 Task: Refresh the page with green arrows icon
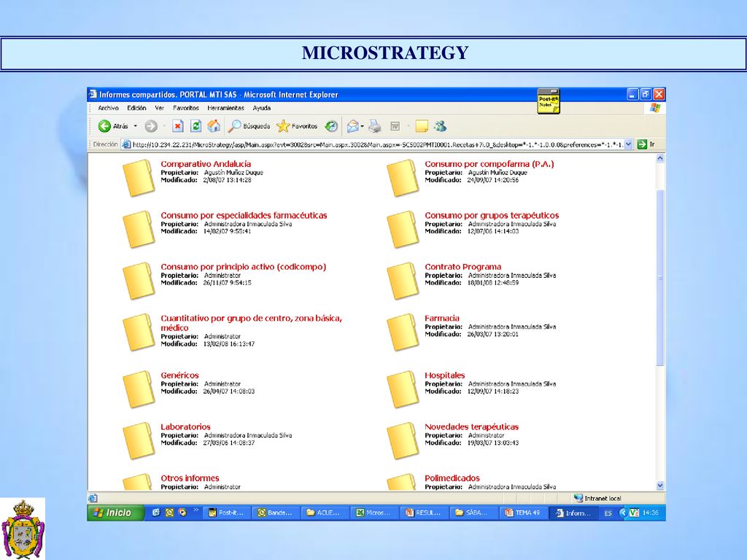pyautogui.click(x=196, y=126)
